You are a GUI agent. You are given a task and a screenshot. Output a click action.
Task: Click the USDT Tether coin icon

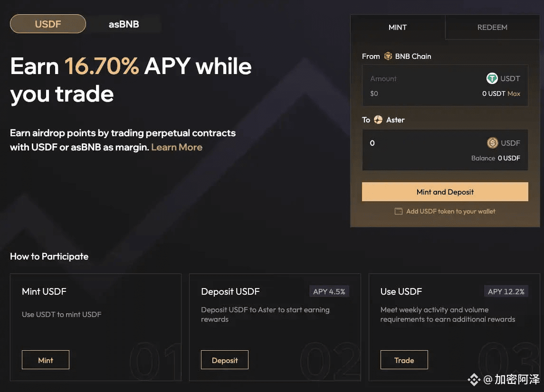(492, 78)
